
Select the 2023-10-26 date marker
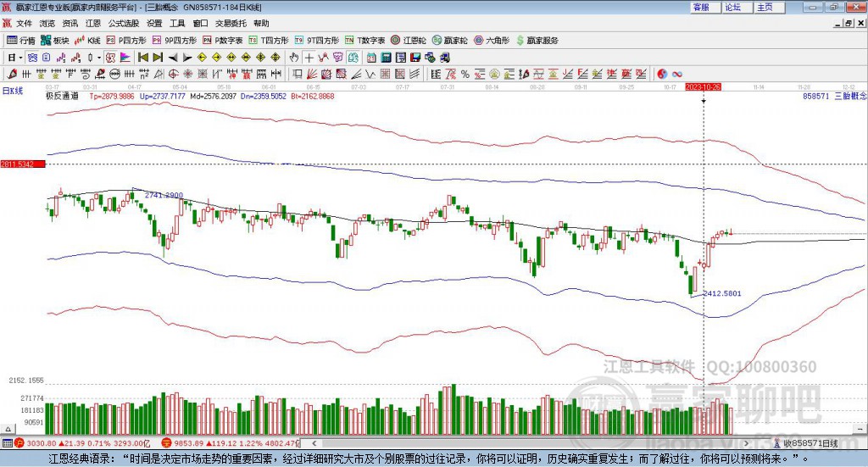[703, 86]
